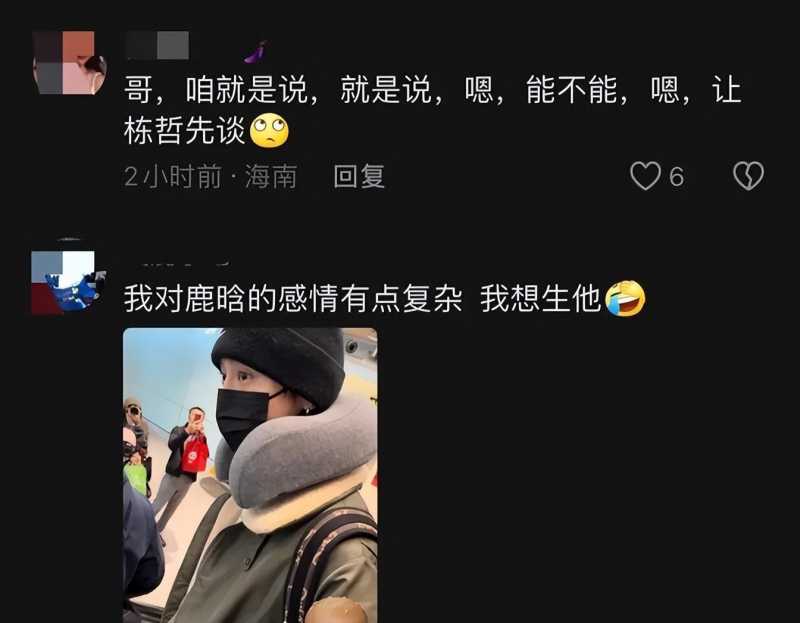This screenshot has height=623, width=800.
Task: Click the purple badge icon beside the first username
Action: click(255, 53)
